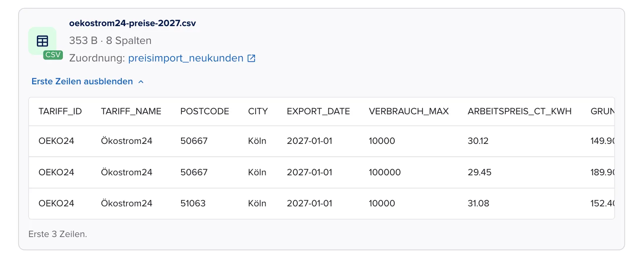Click the postcode 51063 cell

(x=193, y=203)
